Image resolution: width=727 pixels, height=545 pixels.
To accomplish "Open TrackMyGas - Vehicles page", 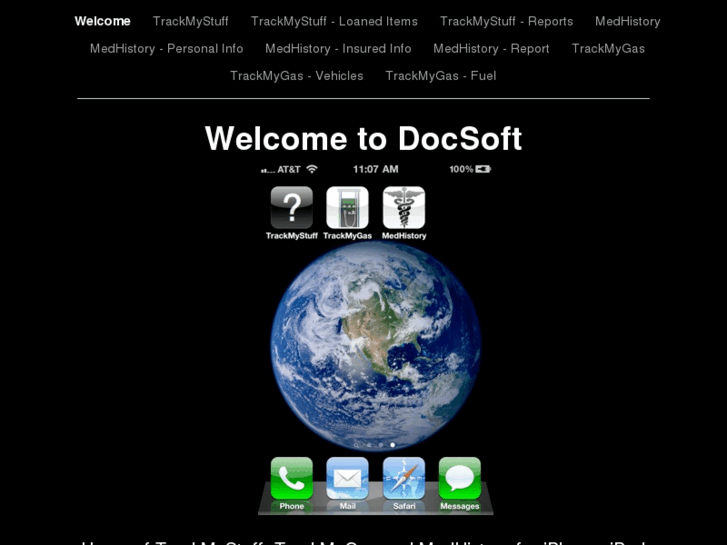I will pyautogui.click(x=297, y=76).
